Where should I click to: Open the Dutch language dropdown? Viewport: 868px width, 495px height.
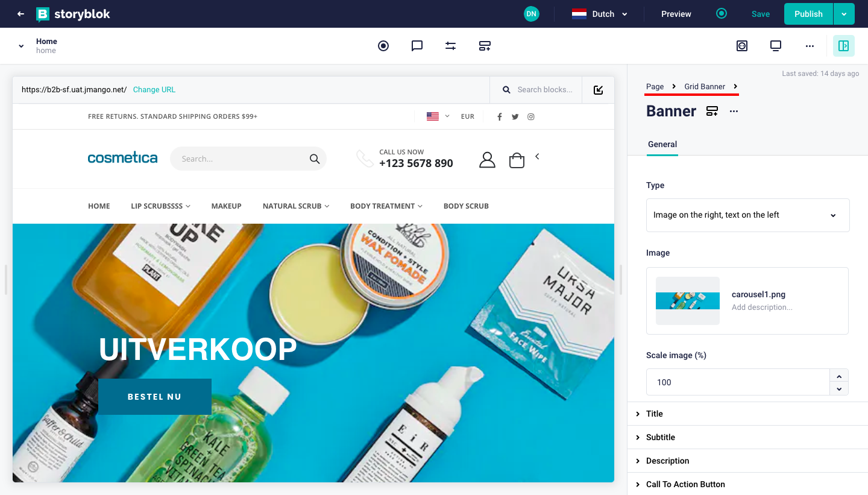(600, 14)
